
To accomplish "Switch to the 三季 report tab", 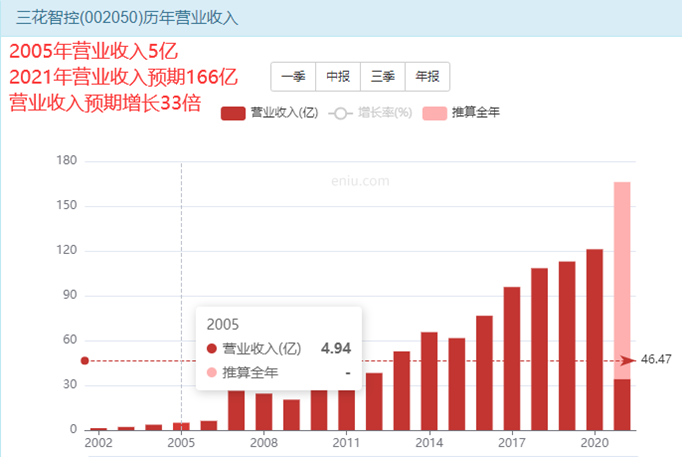I will click(x=383, y=77).
